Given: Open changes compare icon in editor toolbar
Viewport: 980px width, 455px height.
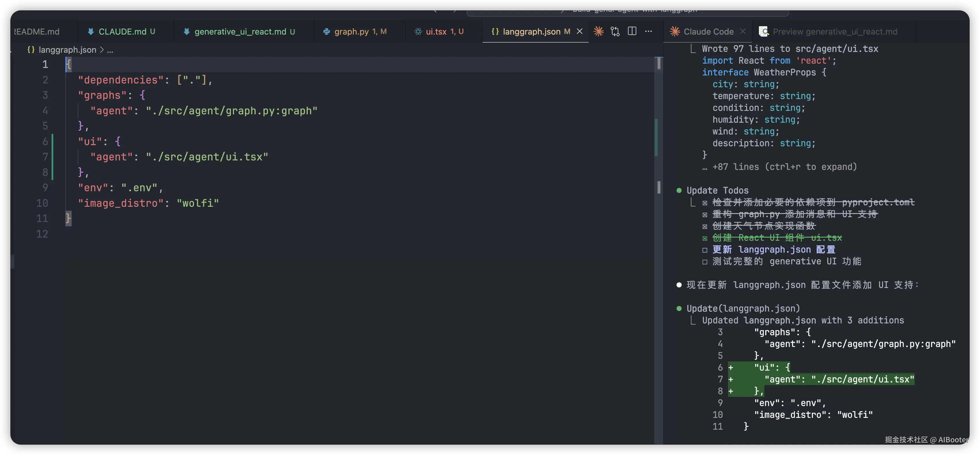Looking at the screenshot, I should (615, 32).
